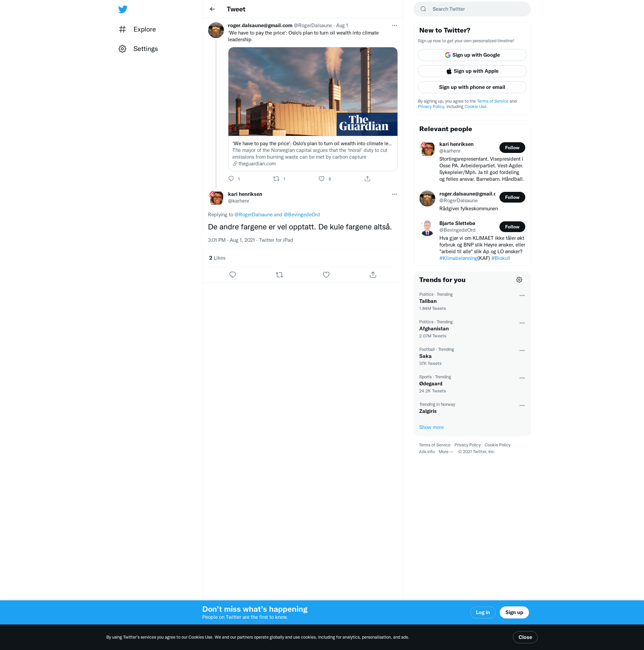Image resolution: width=644 pixels, height=650 pixels.
Task: Click Sign up with Google
Action: pyautogui.click(x=472, y=55)
